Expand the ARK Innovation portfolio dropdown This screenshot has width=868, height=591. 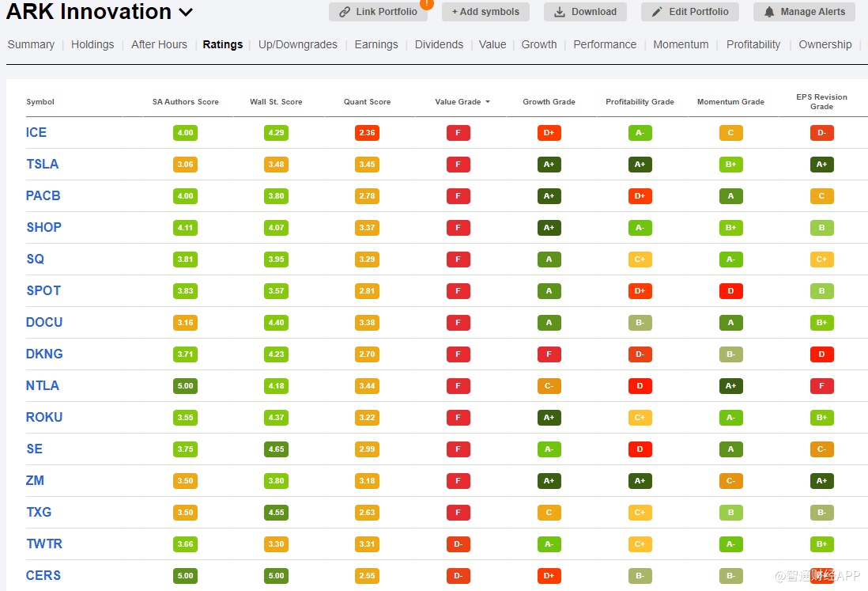187,12
